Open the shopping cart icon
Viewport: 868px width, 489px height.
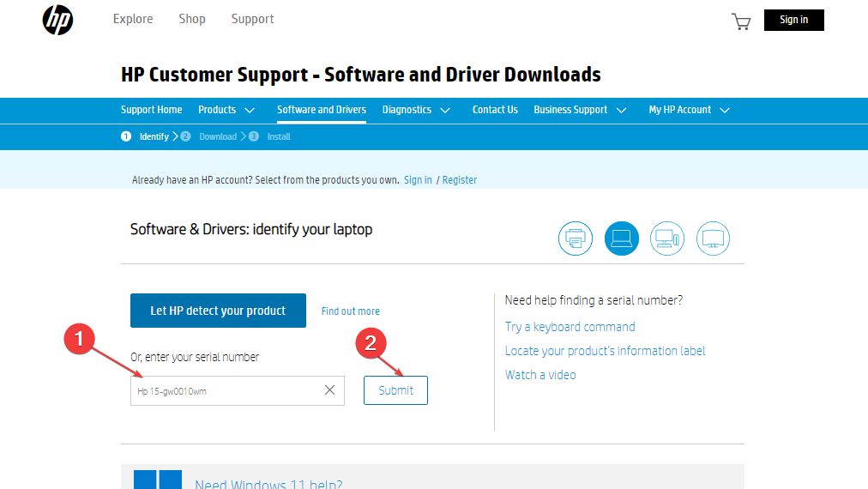(741, 21)
